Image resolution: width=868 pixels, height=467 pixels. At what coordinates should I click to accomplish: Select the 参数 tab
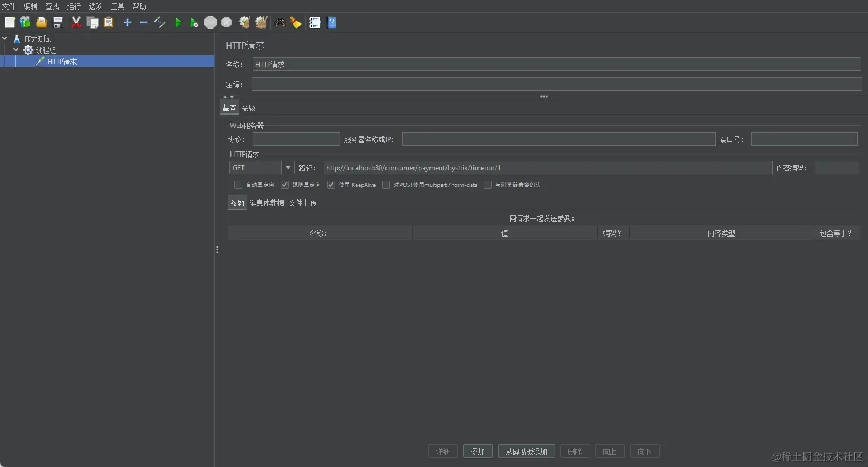(x=237, y=203)
